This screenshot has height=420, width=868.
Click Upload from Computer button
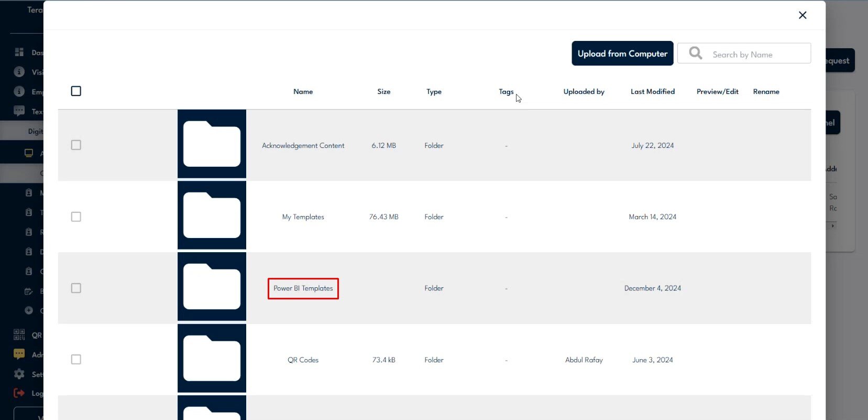pyautogui.click(x=622, y=53)
